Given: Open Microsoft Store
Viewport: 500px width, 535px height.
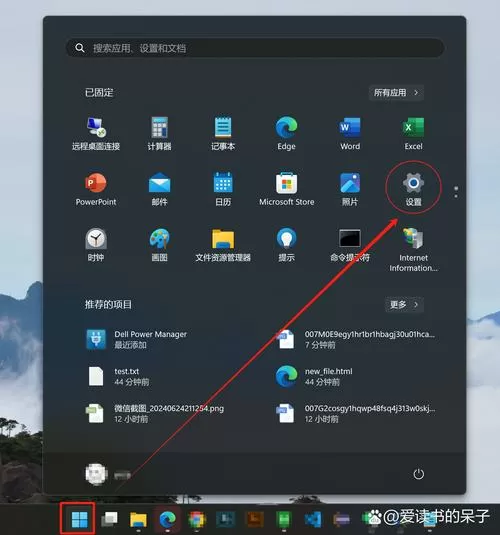Looking at the screenshot, I should click(x=286, y=189).
